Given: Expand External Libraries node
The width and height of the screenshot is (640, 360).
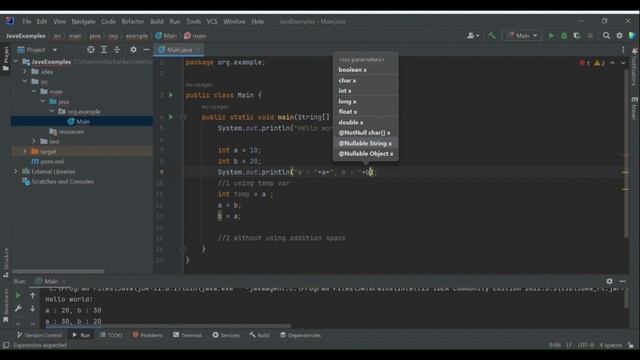Looking at the screenshot, I should 16,171.
